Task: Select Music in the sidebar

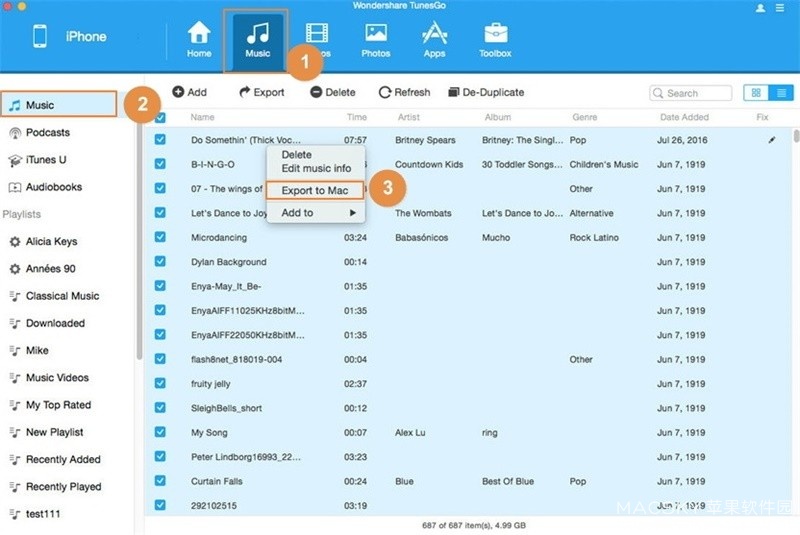Action: [x=59, y=105]
